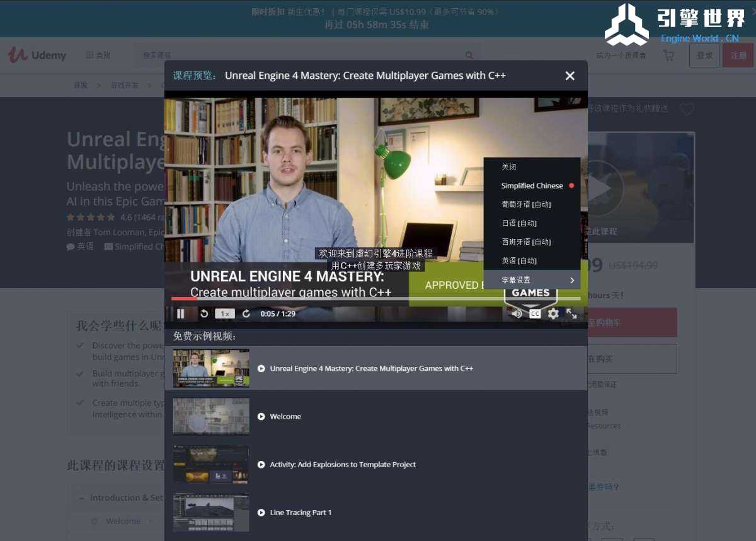This screenshot has height=541, width=756.
Task: Open the 1x playback speed selector
Action: click(x=225, y=313)
